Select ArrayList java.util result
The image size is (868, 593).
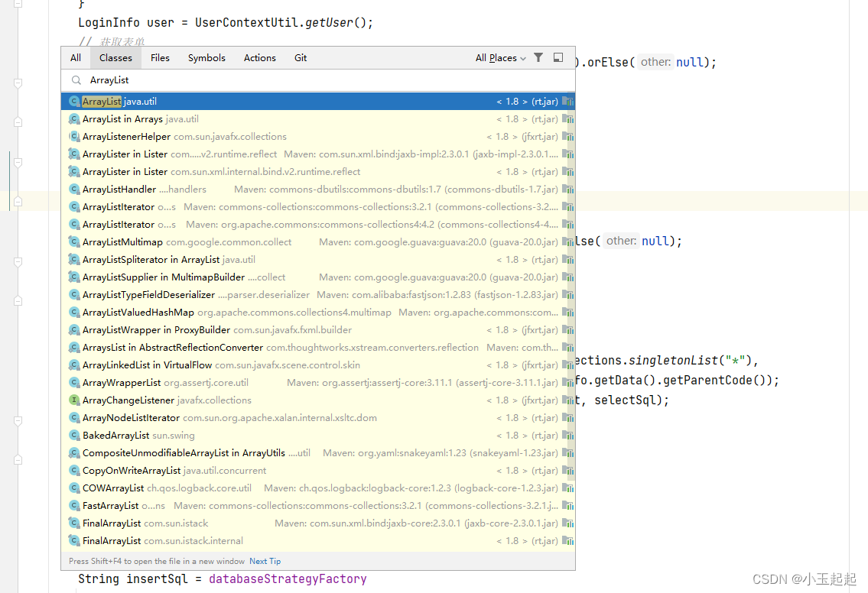(318, 101)
